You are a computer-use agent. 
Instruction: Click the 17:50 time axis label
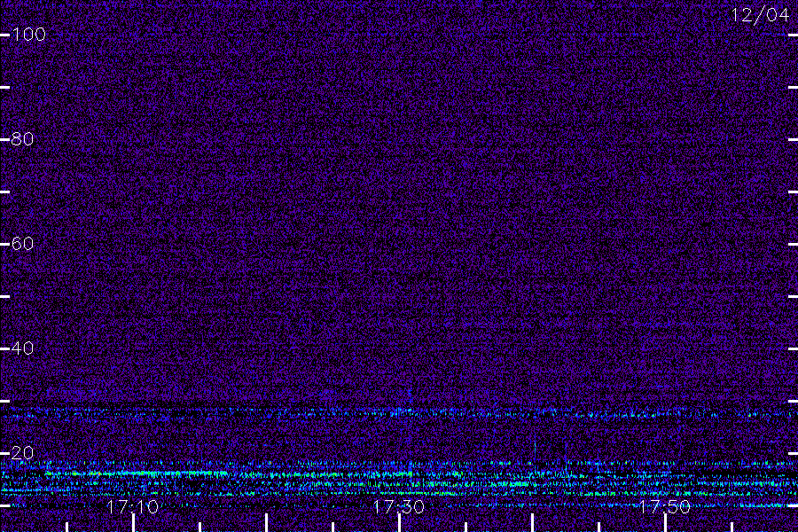coord(665,506)
